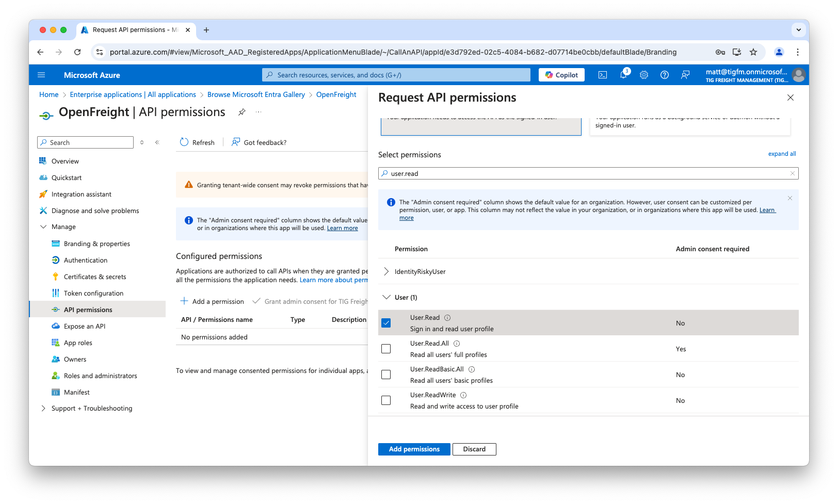838x504 pixels.
Task: Click the Azure global search box
Action: tap(396, 75)
